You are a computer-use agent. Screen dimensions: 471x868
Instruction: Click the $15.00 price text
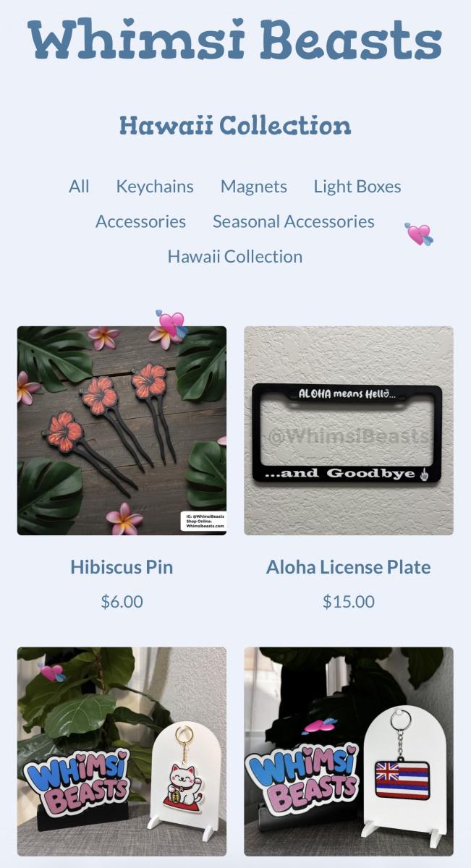[349, 601]
